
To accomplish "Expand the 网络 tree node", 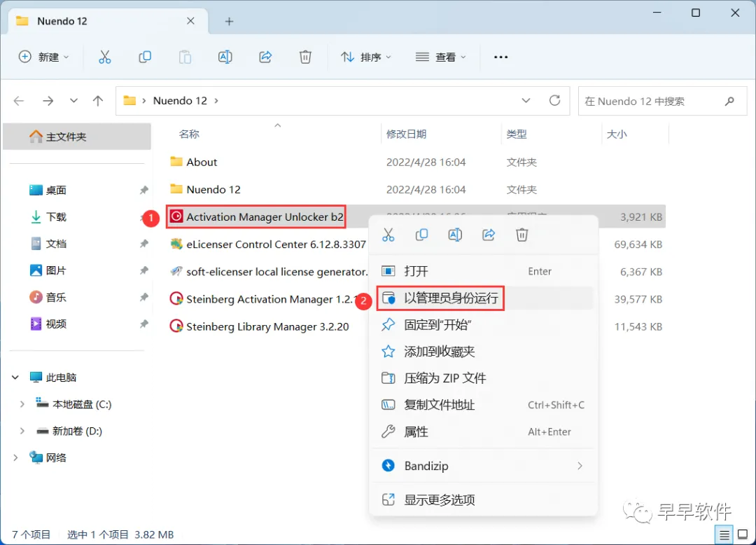I will (x=15, y=457).
